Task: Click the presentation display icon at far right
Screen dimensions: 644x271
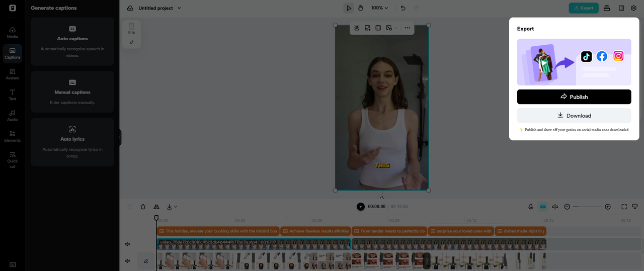Action: [x=635, y=207]
